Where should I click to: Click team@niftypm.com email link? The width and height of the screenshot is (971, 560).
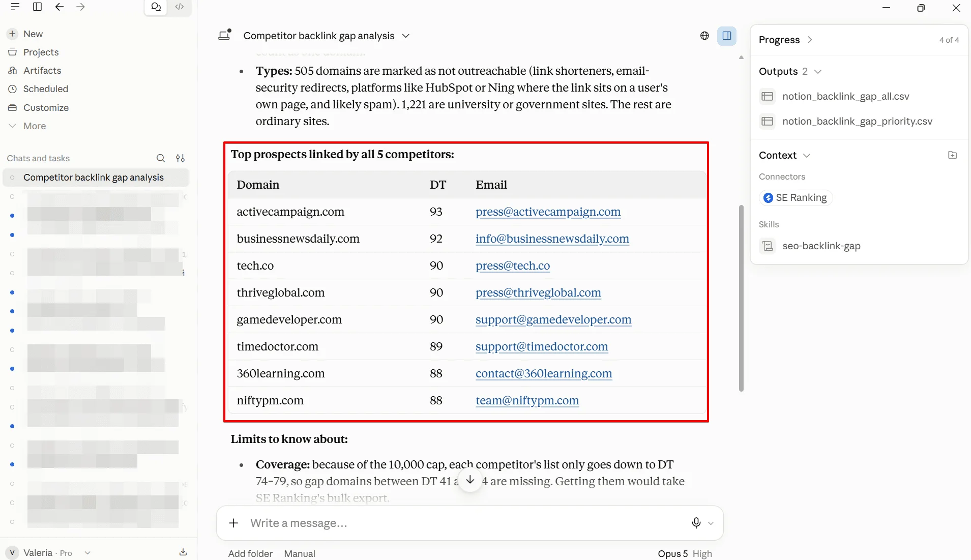(x=527, y=400)
